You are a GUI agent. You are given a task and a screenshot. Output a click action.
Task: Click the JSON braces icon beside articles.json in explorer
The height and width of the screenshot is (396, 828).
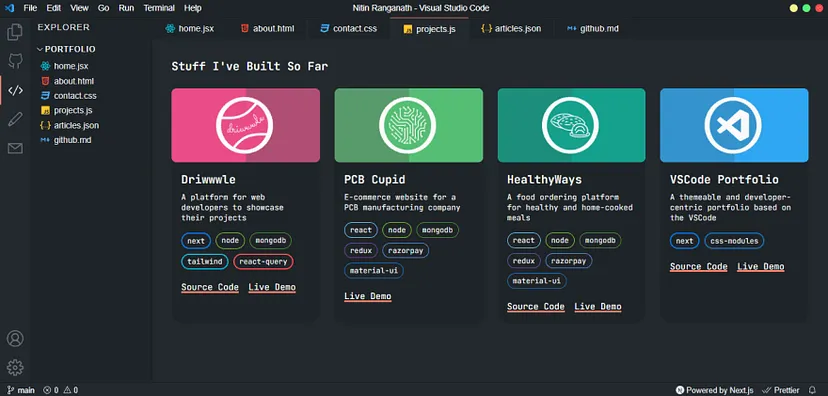45,125
